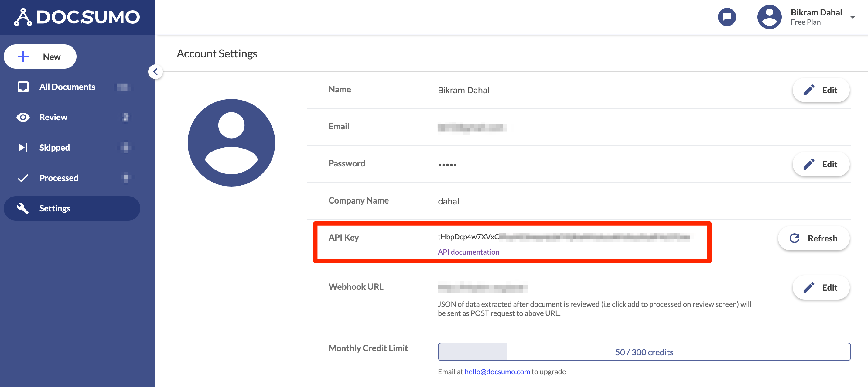
Task: Click the Free Plan label
Action: [x=806, y=22]
